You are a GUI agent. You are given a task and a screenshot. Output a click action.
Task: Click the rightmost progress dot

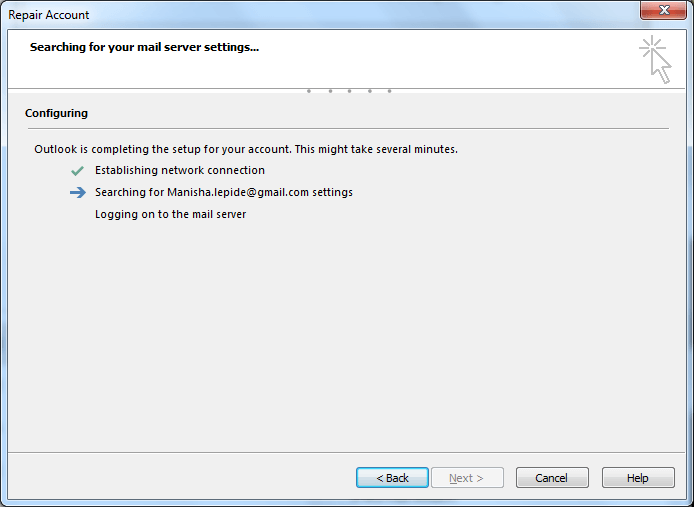click(x=389, y=91)
